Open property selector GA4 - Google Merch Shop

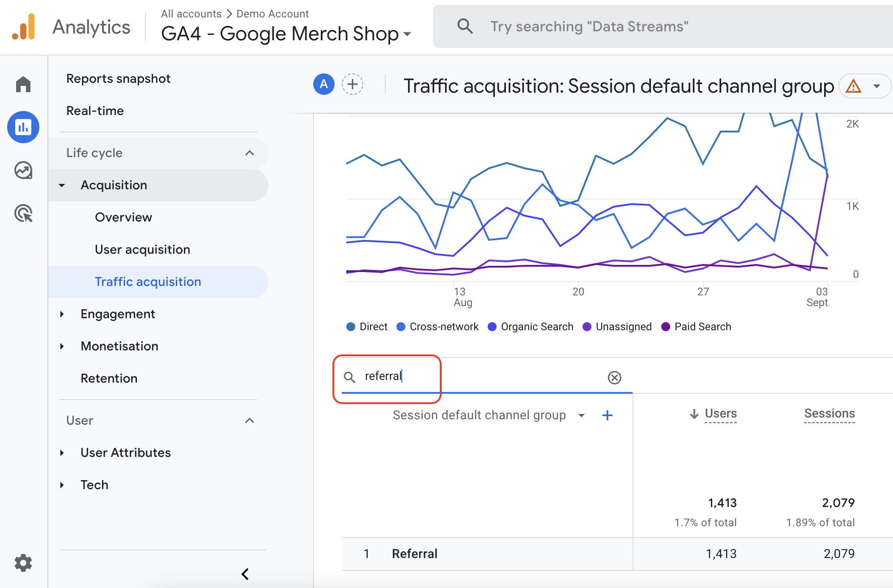[x=286, y=34]
